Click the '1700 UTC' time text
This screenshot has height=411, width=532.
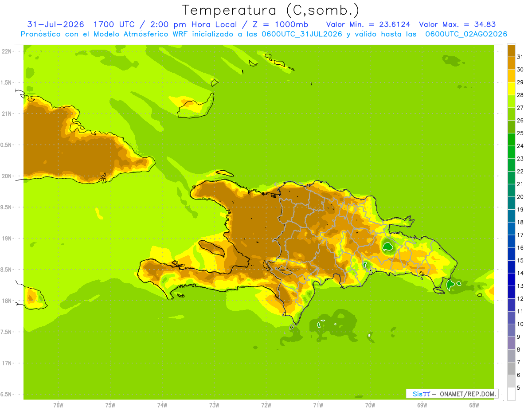[113, 24]
